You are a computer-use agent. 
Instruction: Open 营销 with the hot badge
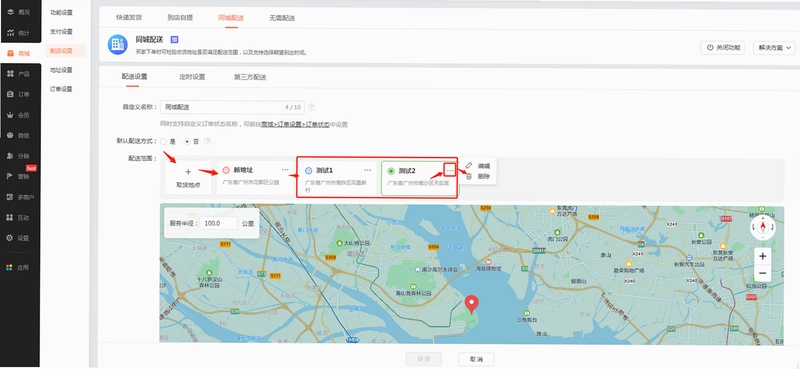point(19,177)
